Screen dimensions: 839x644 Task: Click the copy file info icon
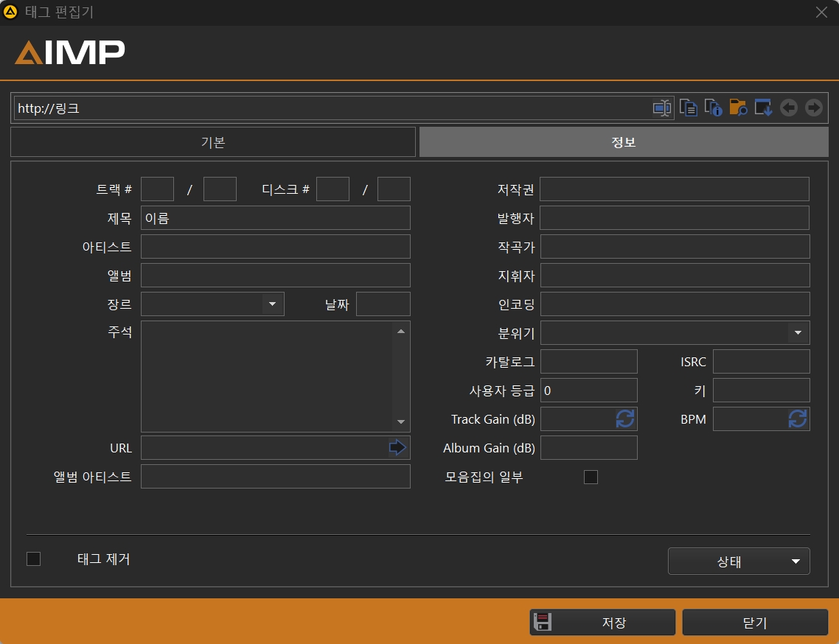pos(713,108)
